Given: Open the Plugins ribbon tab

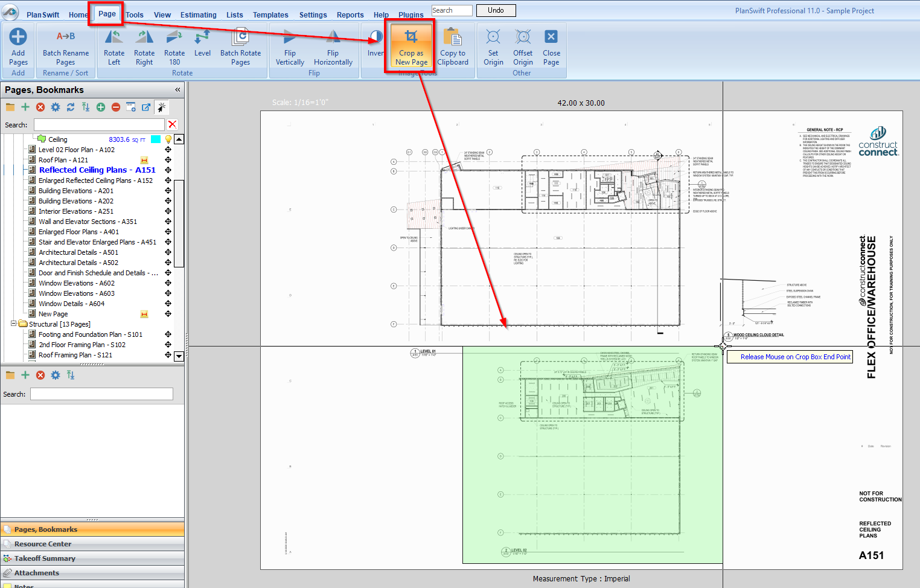Looking at the screenshot, I should pos(411,14).
